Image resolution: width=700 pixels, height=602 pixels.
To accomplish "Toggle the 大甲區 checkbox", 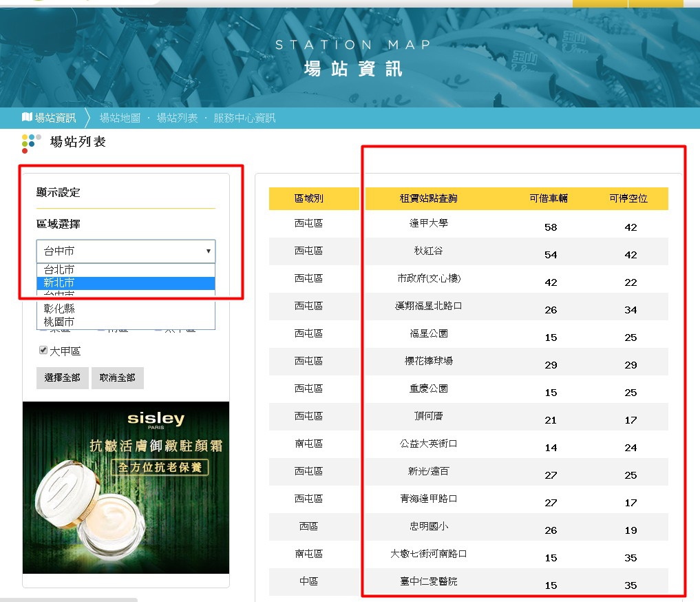I will tap(43, 351).
